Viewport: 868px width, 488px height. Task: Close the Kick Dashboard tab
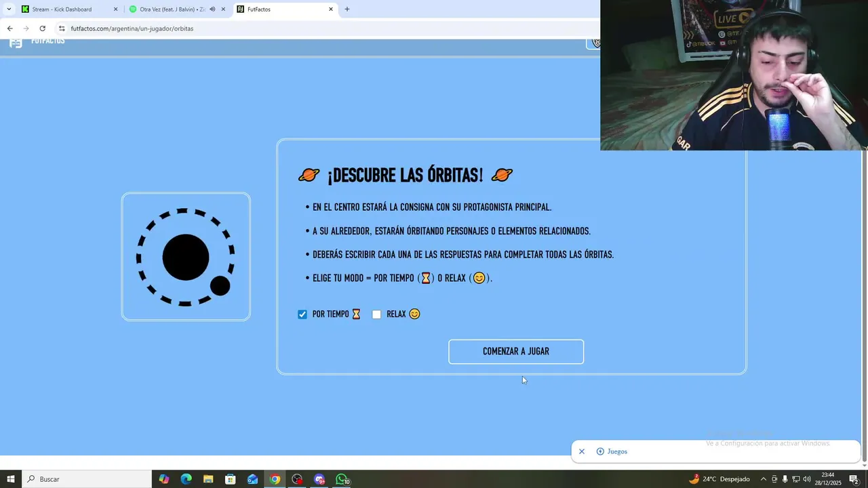[x=115, y=9]
